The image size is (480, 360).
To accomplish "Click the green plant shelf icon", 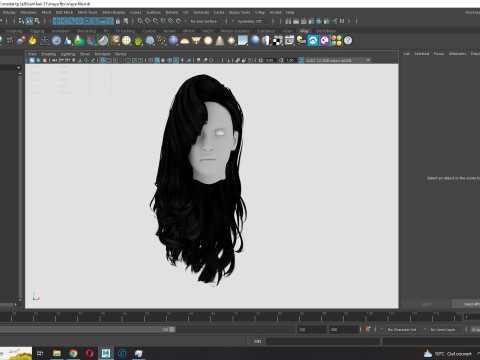I will coord(138,41).
